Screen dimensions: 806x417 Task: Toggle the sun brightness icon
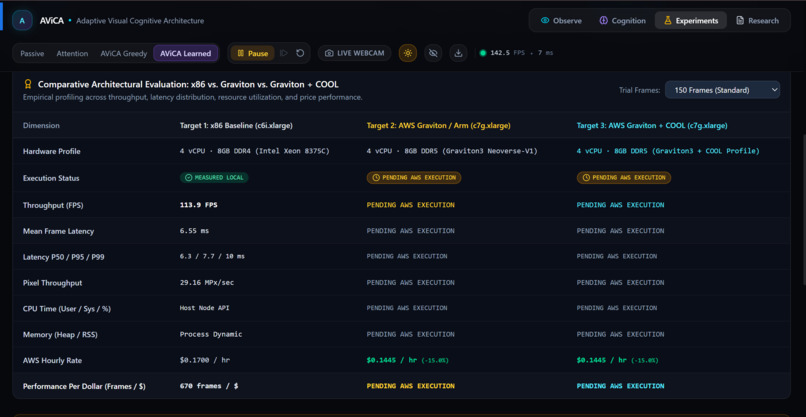click(408, 53)
